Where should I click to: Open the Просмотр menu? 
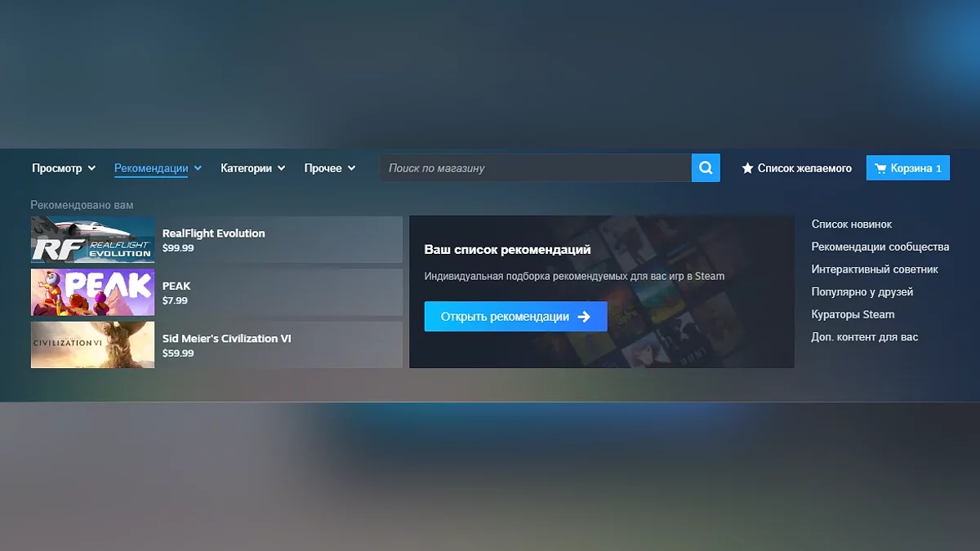64,168
